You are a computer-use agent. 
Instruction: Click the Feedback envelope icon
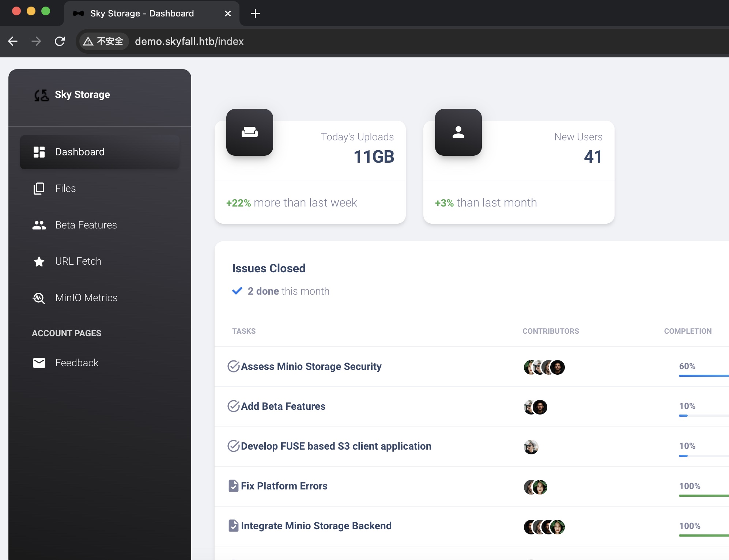click(39, 363)
